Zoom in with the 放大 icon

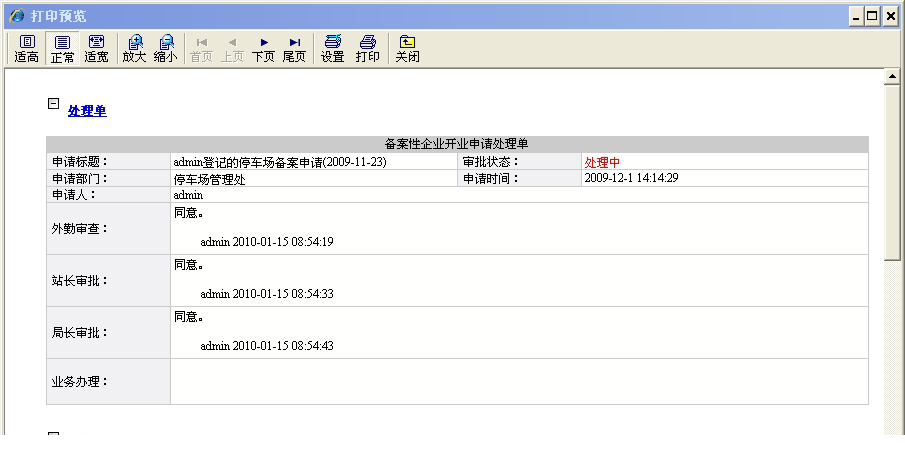[134, 48]
